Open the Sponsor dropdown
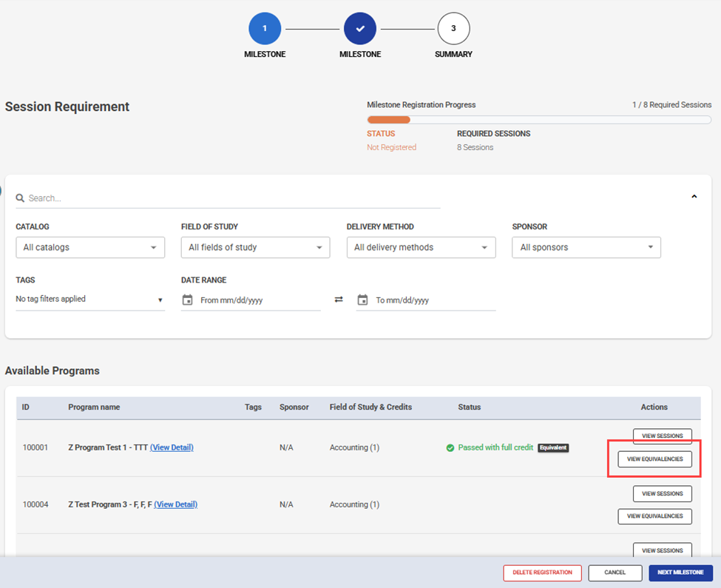 (586, 247)
